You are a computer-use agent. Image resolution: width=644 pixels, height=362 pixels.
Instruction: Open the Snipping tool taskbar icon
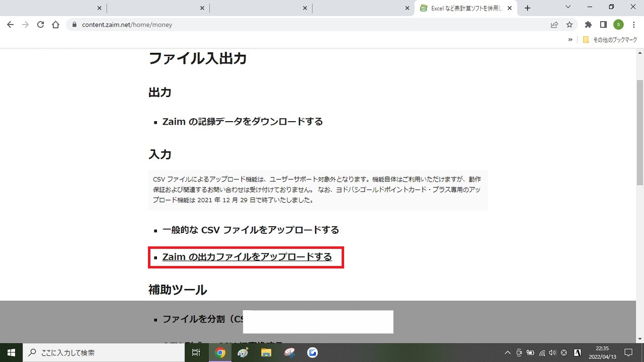pos(289,352)
